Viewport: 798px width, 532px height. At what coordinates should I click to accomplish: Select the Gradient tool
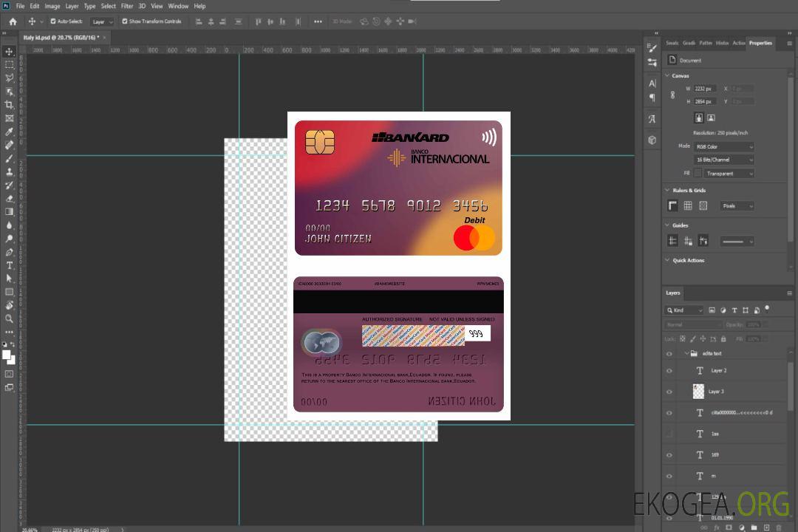[x=9, y=212]
